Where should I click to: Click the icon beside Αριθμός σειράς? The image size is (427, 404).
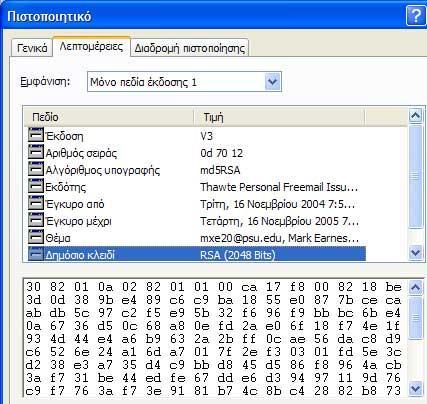36,152
